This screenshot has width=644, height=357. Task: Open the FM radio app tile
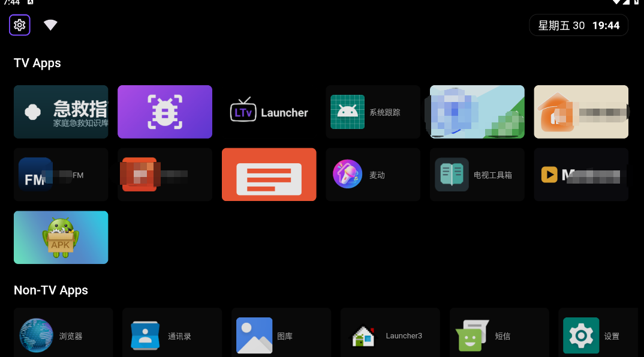(61, 175)
